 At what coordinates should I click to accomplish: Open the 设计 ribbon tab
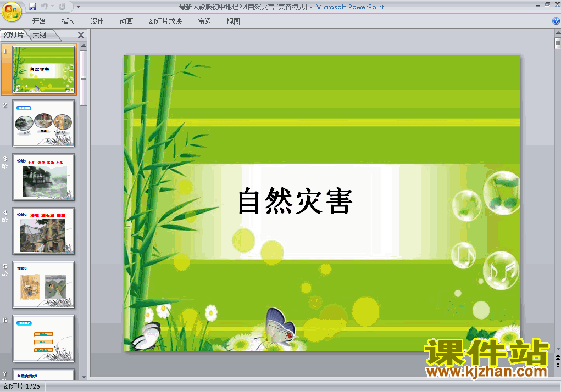point(97,21)
